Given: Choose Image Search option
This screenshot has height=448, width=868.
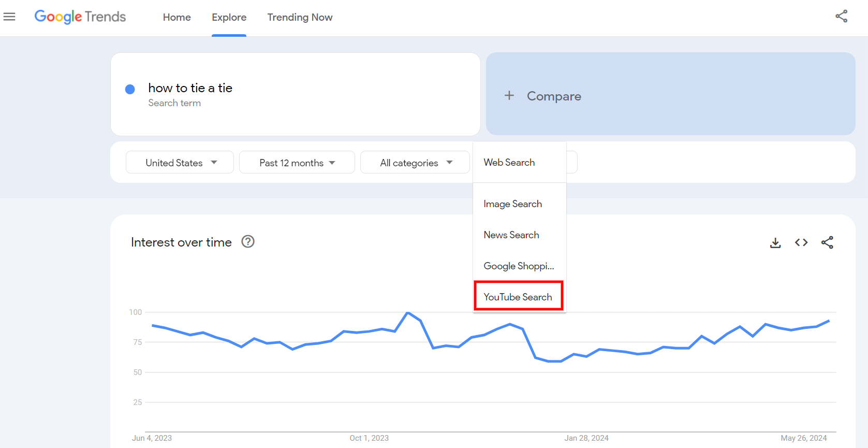Looking at the screenshot, I should tap(520, 204).
